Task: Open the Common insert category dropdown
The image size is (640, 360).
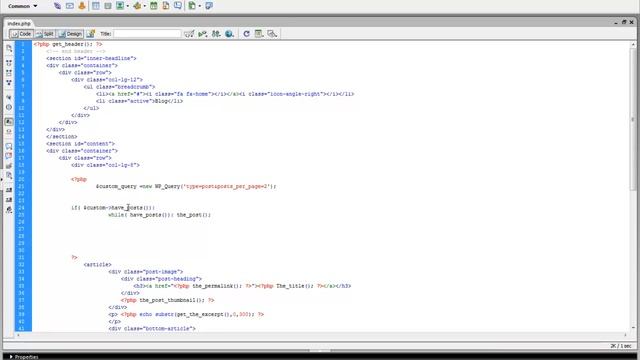Action: 22,6
